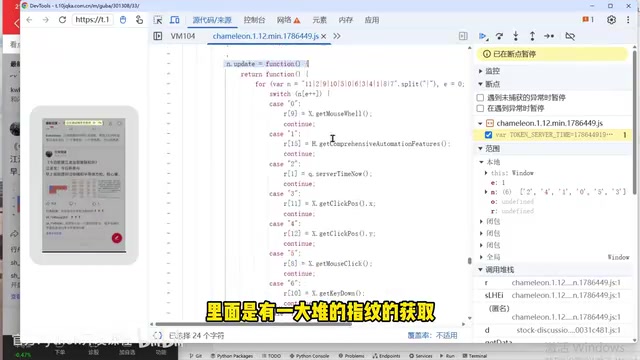Click the phone screen preview thumbnail
Viewport: 640px width, 360px height.
point(84,185)
